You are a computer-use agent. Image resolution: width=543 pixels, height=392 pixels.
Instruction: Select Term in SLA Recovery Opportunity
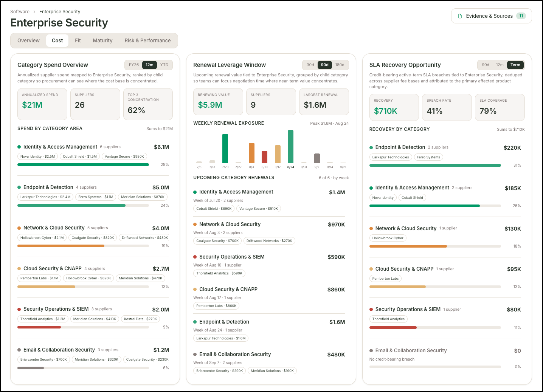click(515, 65)
